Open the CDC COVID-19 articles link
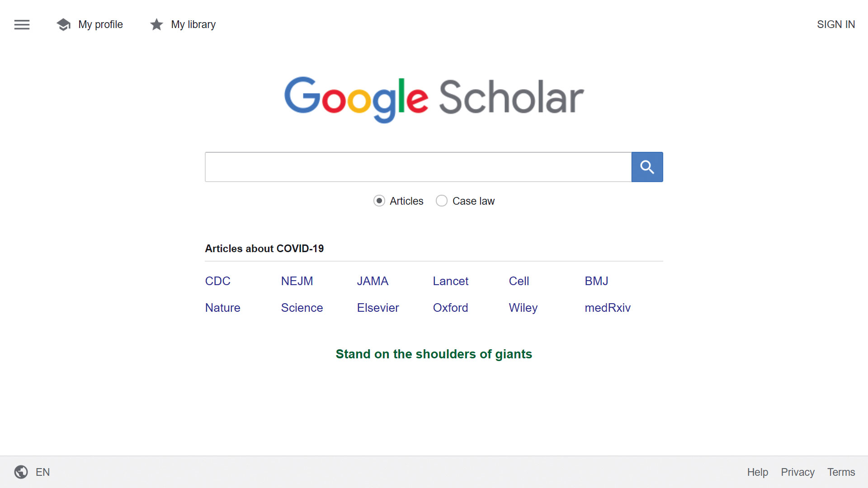 pyautogui.click(x=217, y=281)
